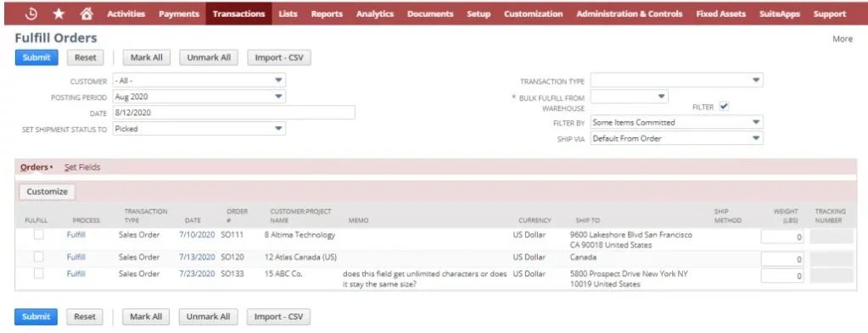
Task: Open the 7/10/2020 date link
Action: pyautogui.click(x=197, y=235)
